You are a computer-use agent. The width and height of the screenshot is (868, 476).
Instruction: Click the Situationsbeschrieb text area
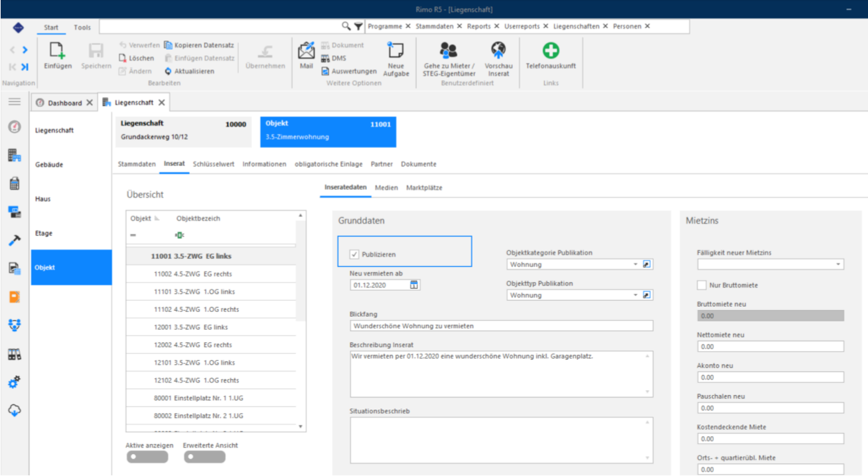[x=501, y=440]
